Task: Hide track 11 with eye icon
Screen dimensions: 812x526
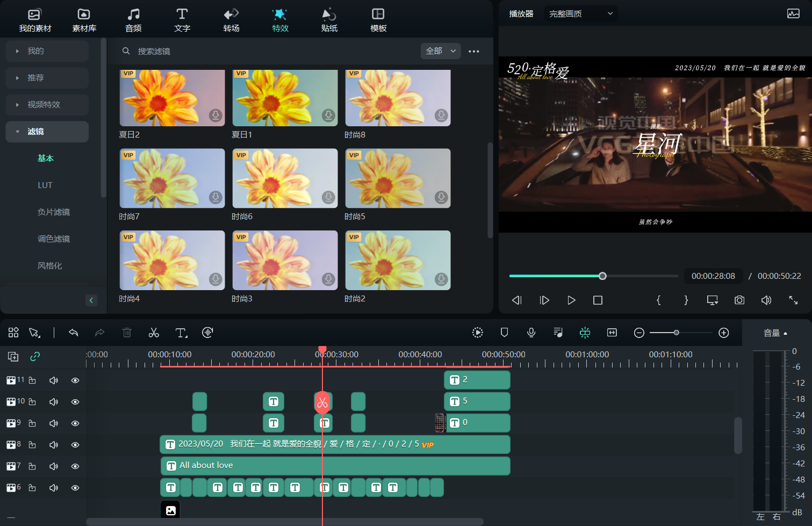Action: pos(75,380)
